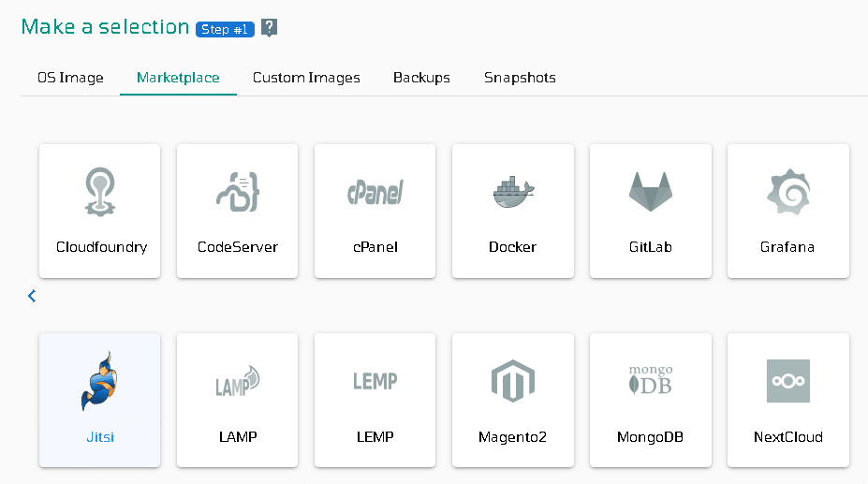Image resolution: width=868 pixels, height=484 pixels.
Task: Select the Magento2 hexagon logo
Action: tap(513, 381)
